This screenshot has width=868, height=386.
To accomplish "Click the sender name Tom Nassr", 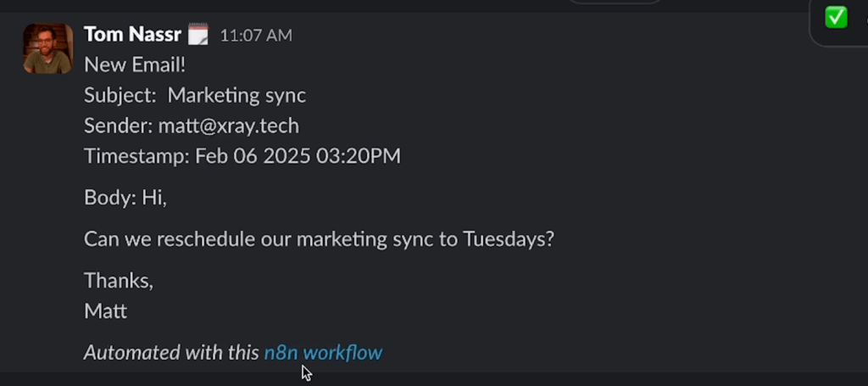I will [x=132, y=35].
